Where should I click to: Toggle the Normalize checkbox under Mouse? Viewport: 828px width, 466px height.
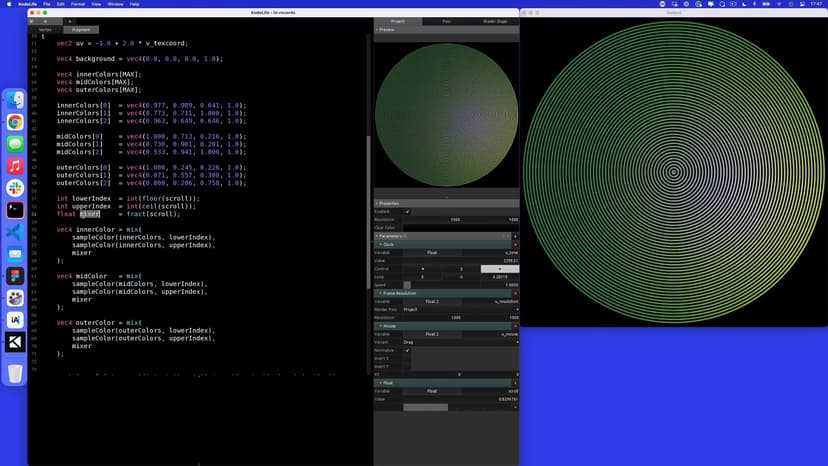pyautogui.click(x=407, y=350)
